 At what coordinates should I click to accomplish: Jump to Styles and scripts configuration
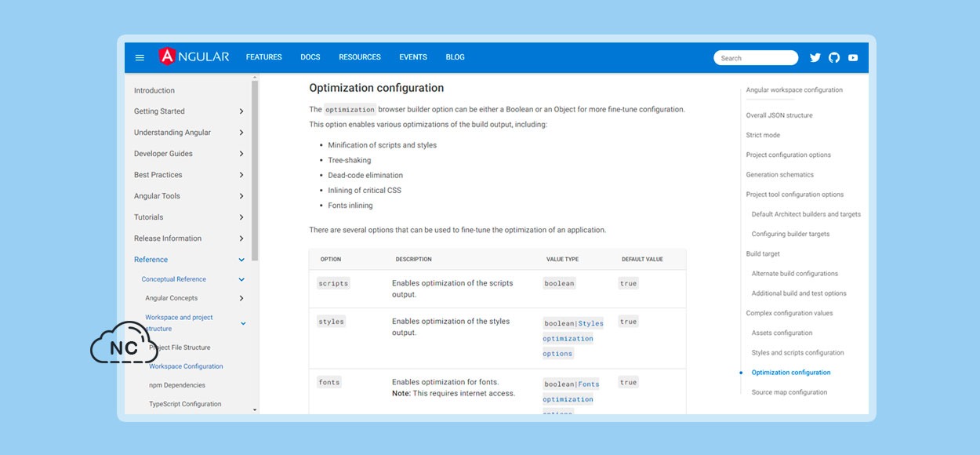click(797, 353)
